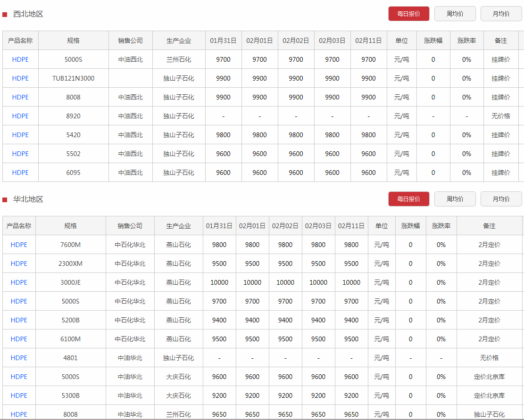
Task: Switch to 周均价 in 华北地区 section
Action: (x=455, y=199)
